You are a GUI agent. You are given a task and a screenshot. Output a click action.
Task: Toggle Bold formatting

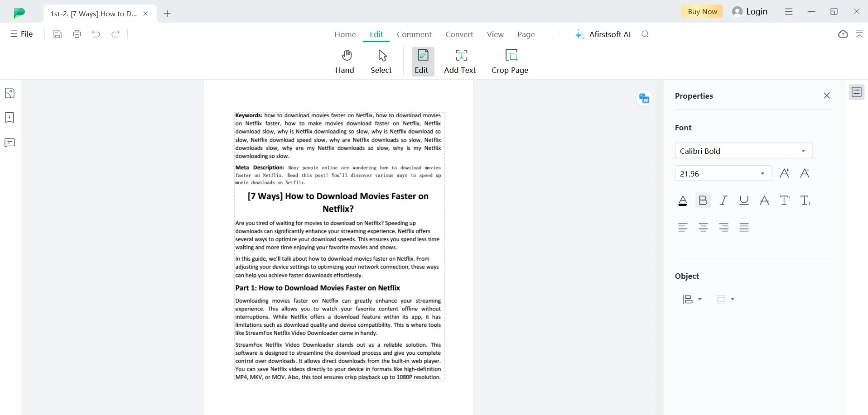click(703, 200)
